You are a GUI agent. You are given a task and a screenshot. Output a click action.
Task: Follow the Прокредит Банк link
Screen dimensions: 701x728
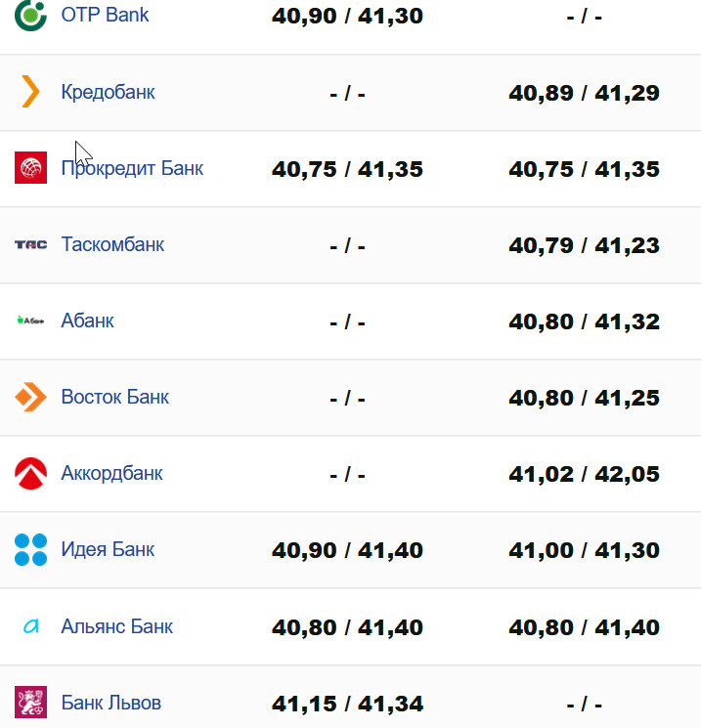(x=132, y=168)
